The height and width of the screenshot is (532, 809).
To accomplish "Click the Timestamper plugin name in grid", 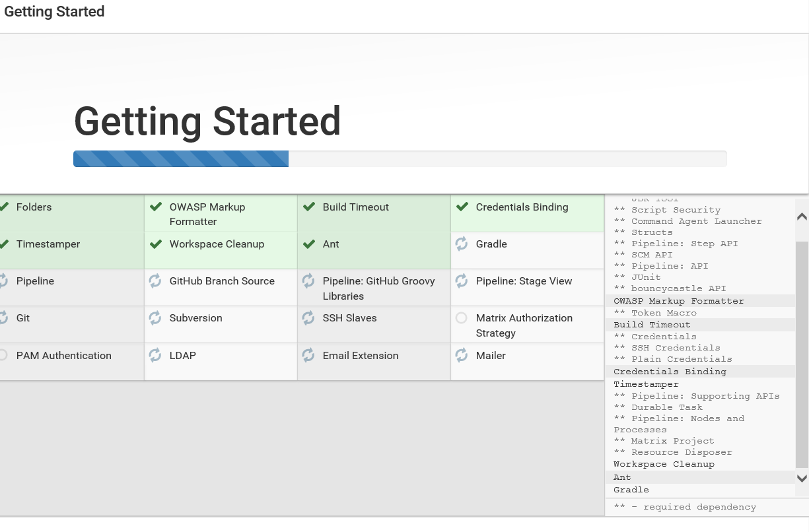I will coord(48,244).
